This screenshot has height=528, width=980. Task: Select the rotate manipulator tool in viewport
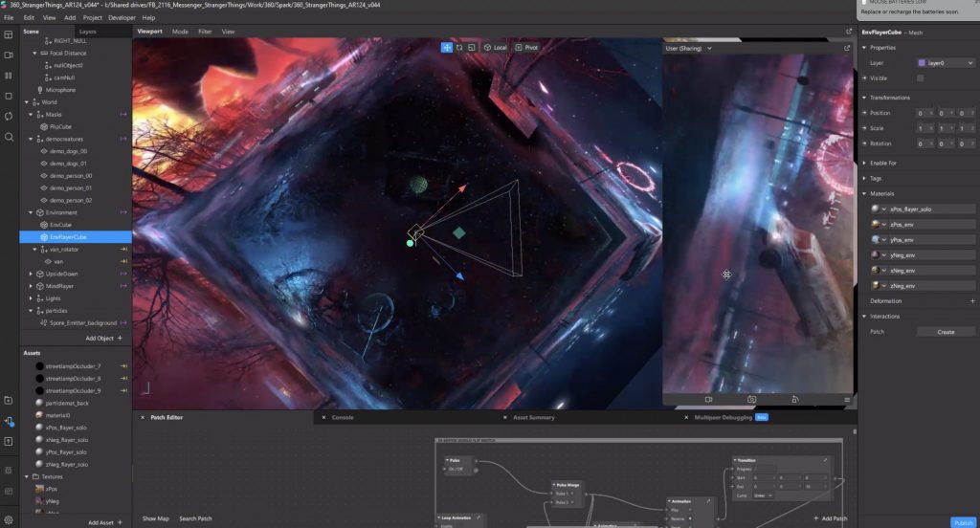(x=459, y=48)
